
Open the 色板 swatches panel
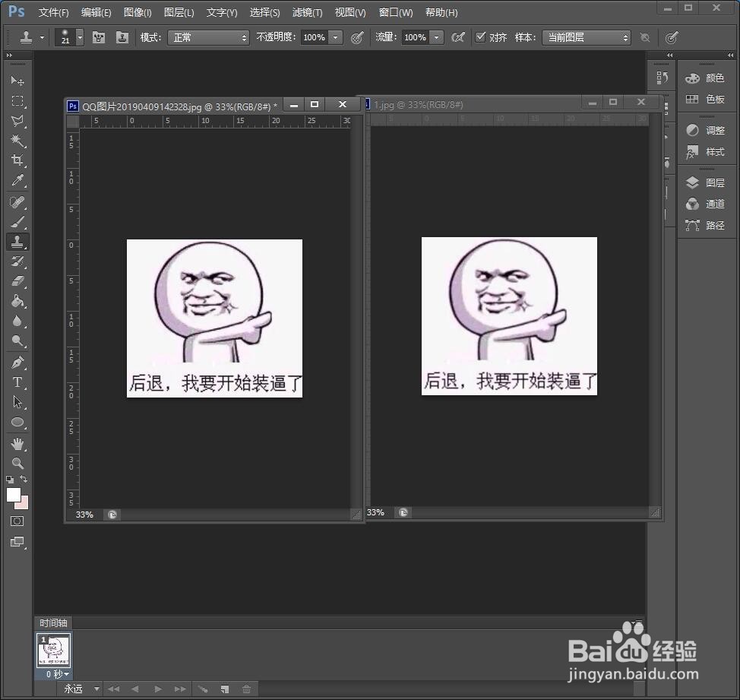[706, 99]
